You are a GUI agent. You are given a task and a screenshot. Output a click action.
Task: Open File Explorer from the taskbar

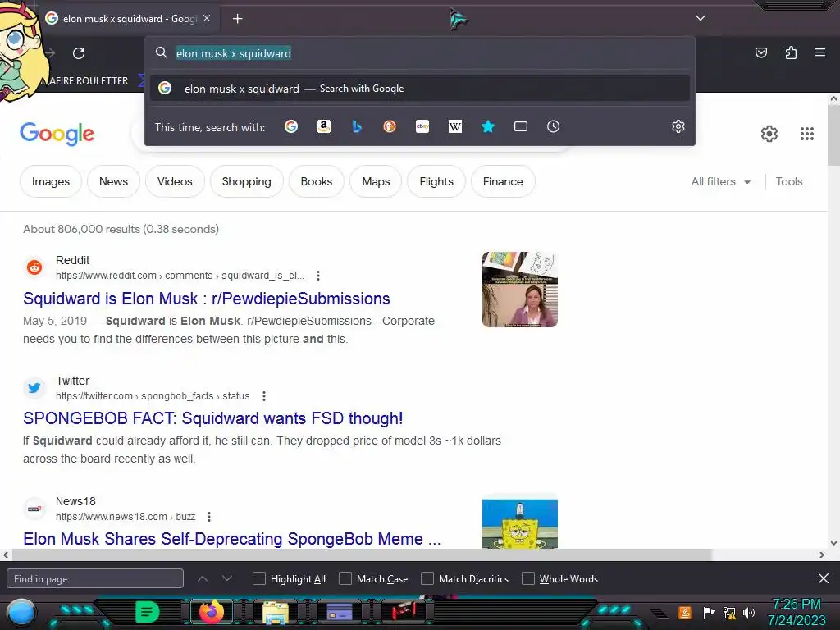[275, 613]
